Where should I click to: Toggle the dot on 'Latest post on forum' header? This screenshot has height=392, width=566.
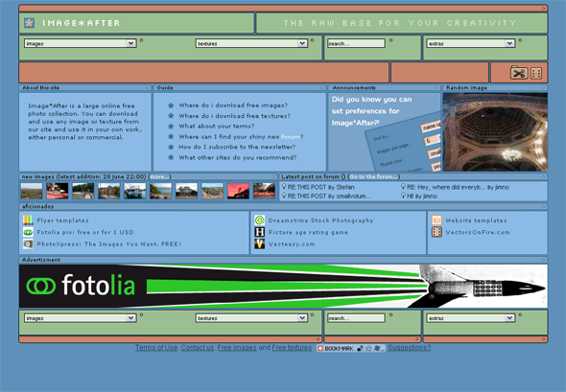543,176
